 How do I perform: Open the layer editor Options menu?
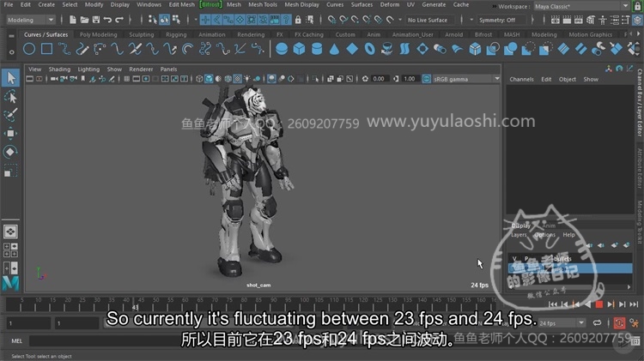544,235
